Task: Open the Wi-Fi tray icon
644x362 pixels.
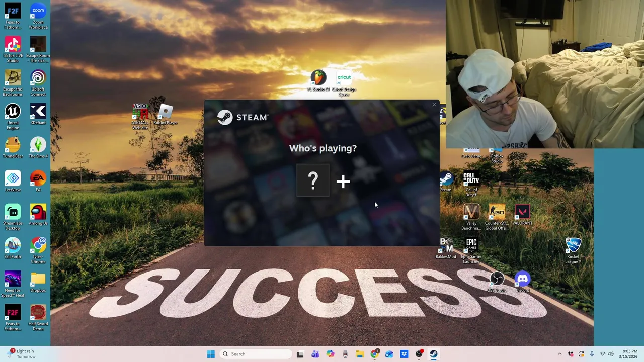Action: 602,354
